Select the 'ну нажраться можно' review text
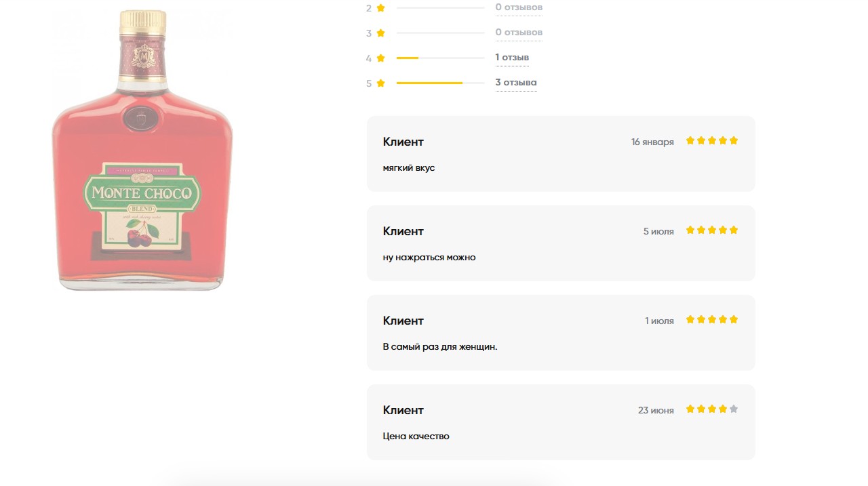Image resolution: width=868 pixels, height=486 pixels. pyautogui.click(x=429, y=258)
